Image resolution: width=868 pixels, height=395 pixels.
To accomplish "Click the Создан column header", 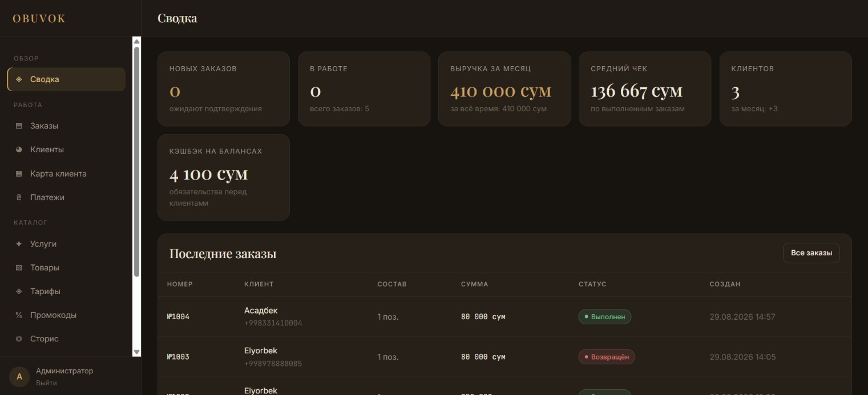I will 725,284.
